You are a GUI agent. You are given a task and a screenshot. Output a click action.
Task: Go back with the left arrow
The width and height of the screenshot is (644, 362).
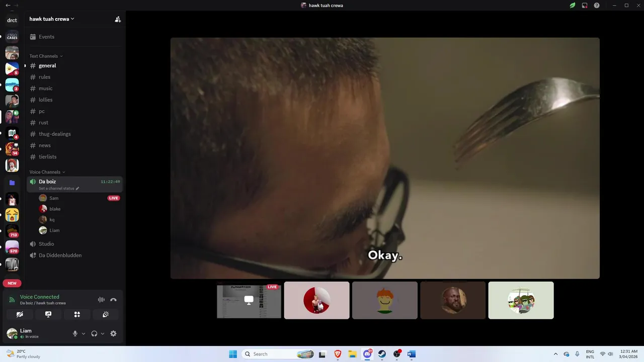pyautogui.click(x=8, y=5)
